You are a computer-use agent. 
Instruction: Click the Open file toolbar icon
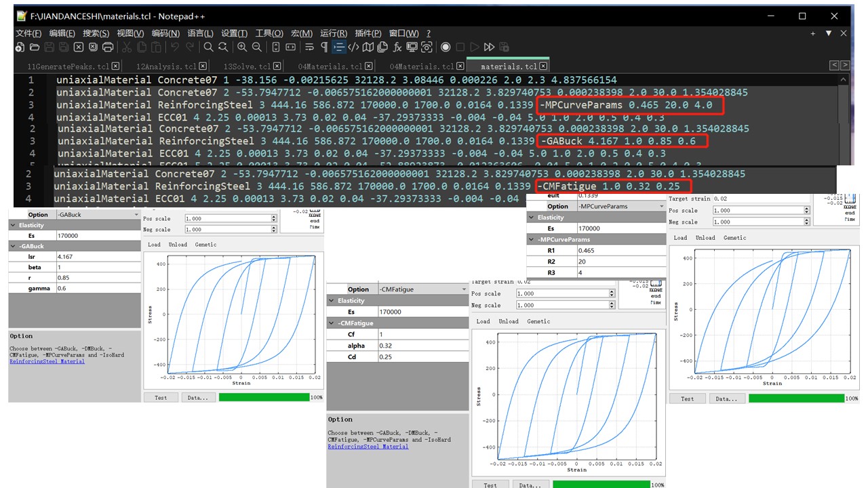point(34,47)
